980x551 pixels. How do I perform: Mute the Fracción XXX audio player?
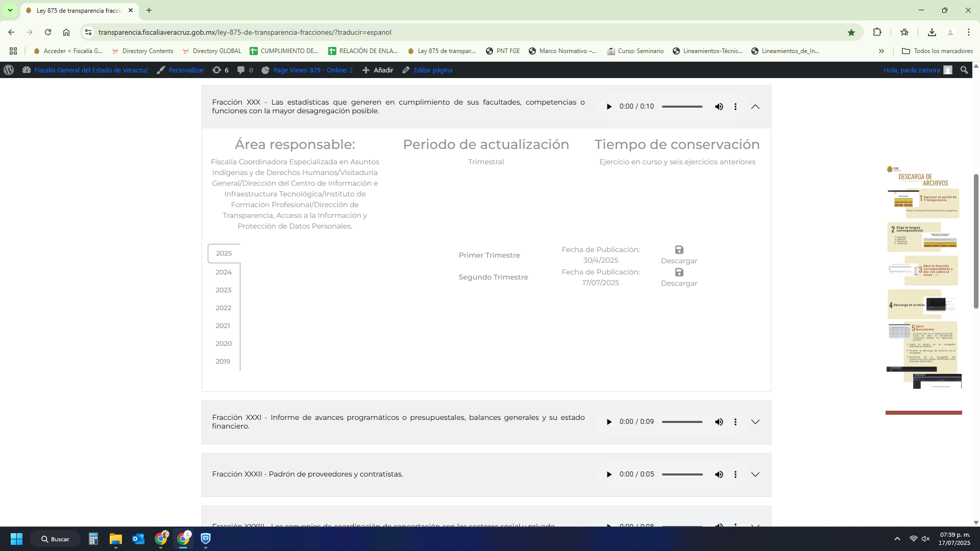coord(719,107)
